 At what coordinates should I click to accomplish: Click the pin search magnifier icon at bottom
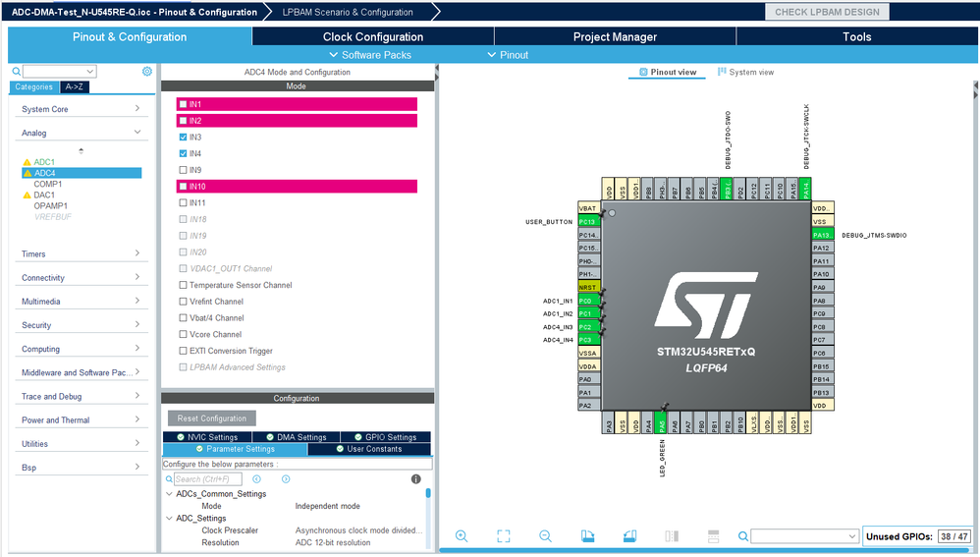[x=743, y=535]
